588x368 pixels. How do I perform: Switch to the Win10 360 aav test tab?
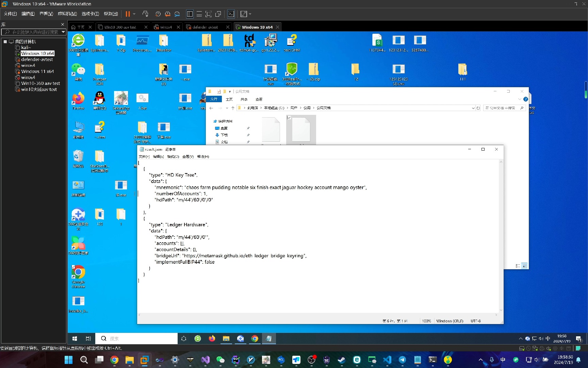120,27
